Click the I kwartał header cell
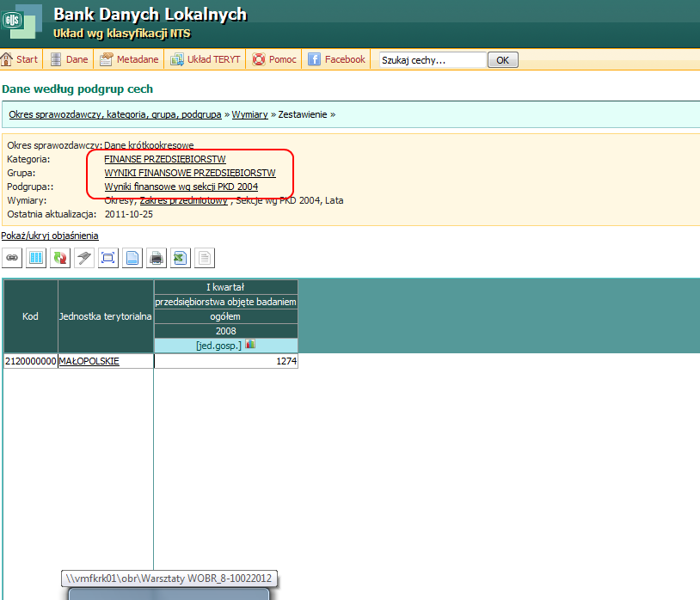700x600 pixels. pyautogui.click(x=226, y=287)
